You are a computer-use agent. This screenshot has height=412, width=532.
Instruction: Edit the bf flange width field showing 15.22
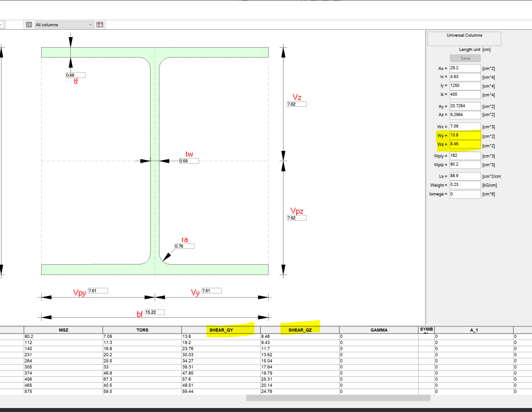coord(154,312)
